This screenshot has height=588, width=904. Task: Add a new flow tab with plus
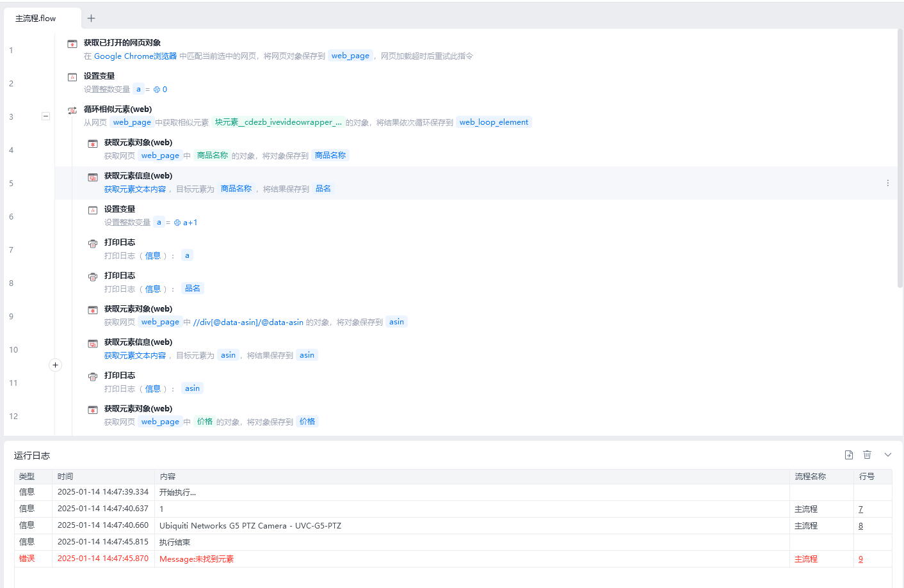click(x=91, y=18)
